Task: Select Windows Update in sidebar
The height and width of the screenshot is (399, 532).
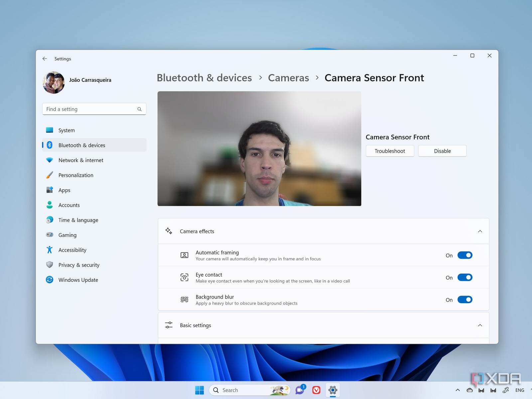Action: [78, 280]
